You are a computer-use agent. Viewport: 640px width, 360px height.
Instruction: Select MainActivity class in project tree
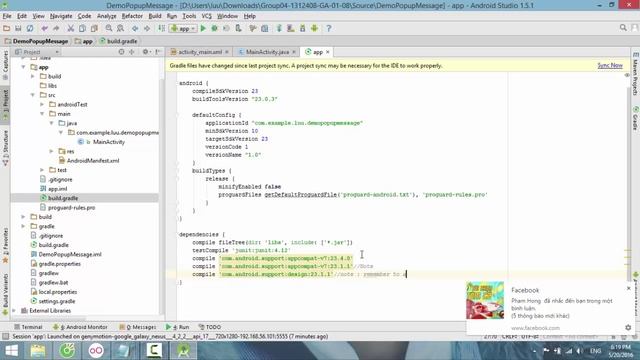point(109,142)
